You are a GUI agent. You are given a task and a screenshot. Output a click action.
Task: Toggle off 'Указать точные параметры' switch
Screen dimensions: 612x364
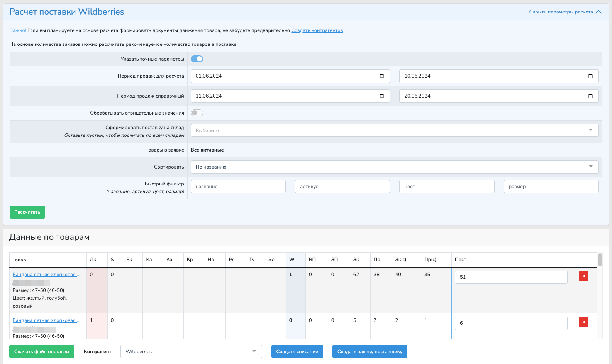[197, 59]
